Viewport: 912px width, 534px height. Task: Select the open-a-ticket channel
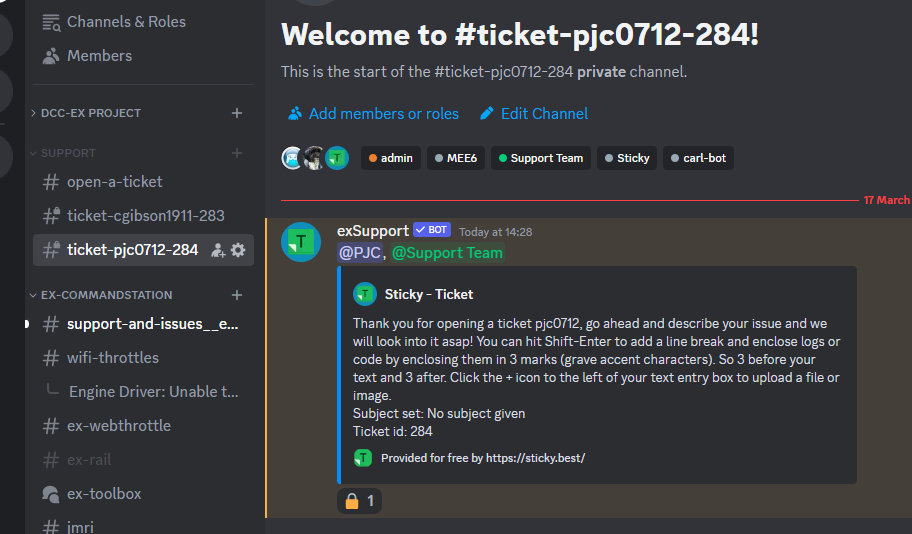pyautogui.click(x=114, y=182)
